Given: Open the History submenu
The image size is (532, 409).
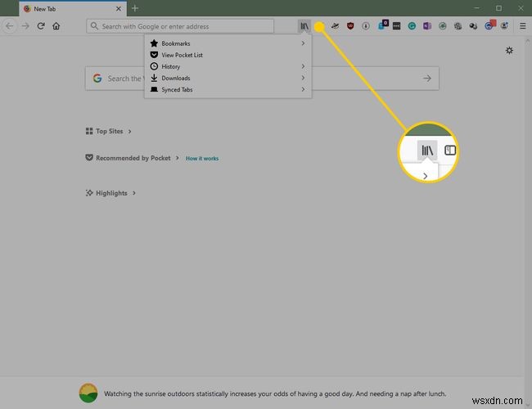Looking at the screenshot, I should [228, 66].
